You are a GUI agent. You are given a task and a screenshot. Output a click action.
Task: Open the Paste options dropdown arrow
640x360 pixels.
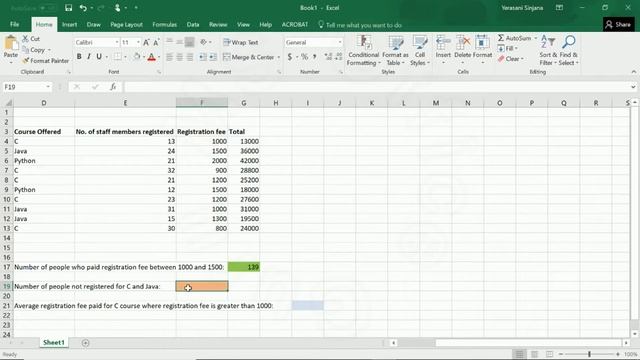[x=11, y=62]
